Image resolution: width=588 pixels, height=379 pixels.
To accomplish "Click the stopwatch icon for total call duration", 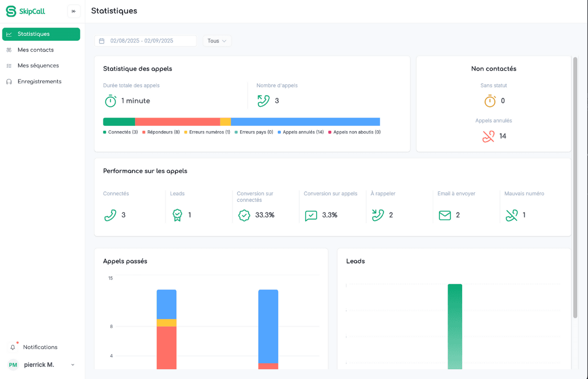I will (111, 101).
